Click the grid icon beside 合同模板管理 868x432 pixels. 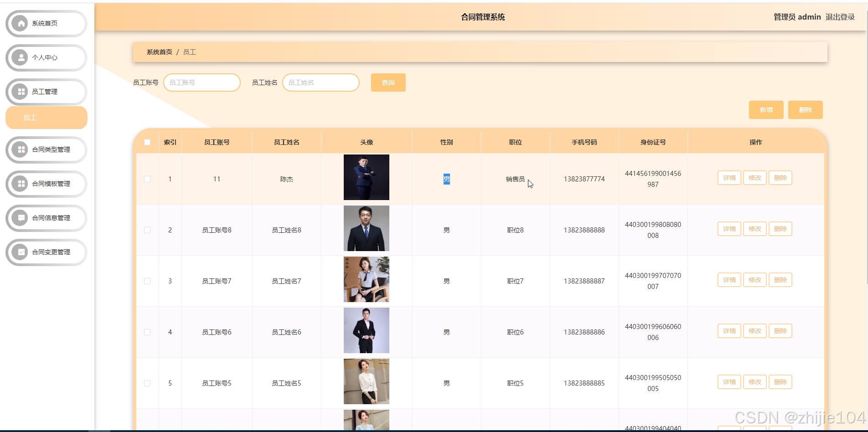(x=20, y=184)
